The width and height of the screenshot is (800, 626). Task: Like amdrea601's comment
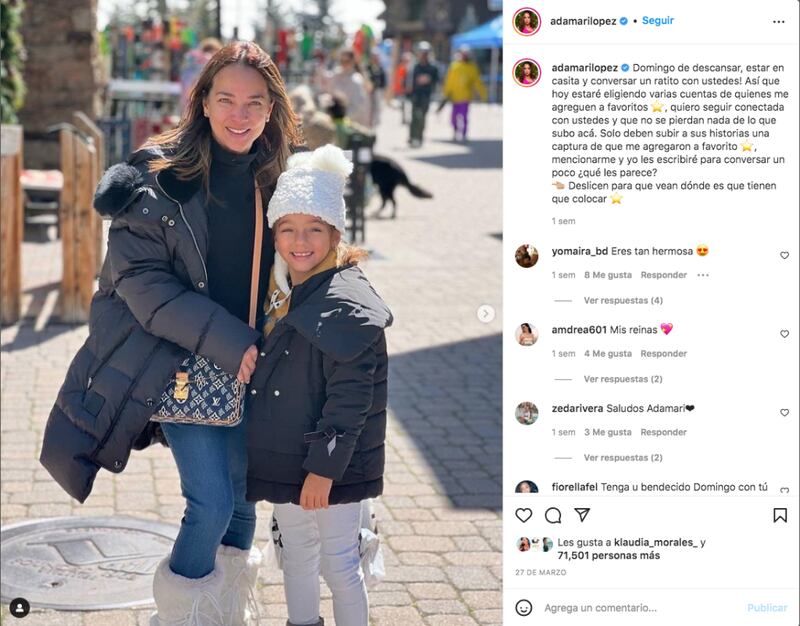pos(785,334)
